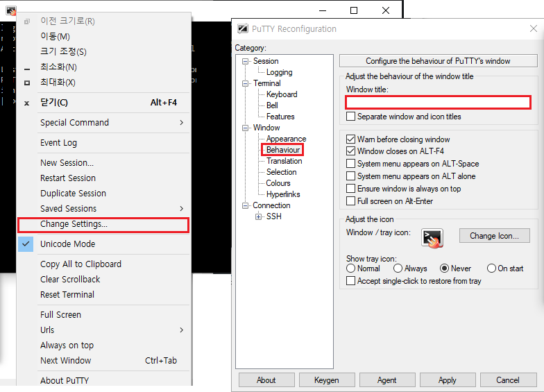
Task: Click the Keygen button
Action: point(327,380)
